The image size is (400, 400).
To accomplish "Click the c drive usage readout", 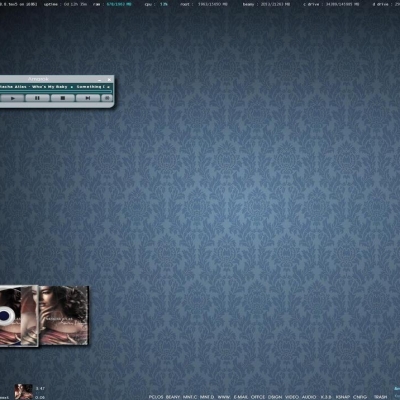I will (x=331, y=4).
